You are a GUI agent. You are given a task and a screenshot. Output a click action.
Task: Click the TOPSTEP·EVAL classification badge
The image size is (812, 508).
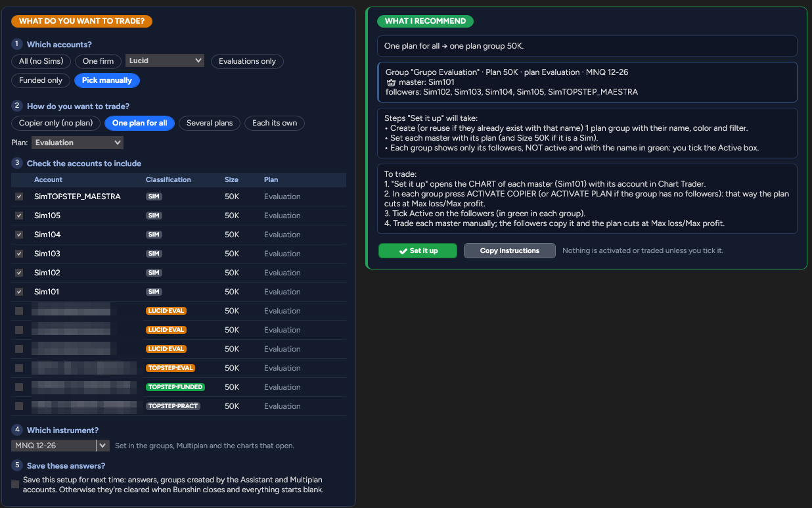point(171,368)
